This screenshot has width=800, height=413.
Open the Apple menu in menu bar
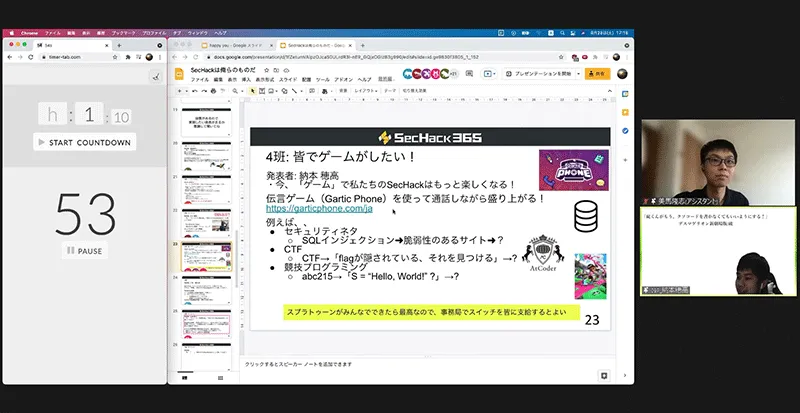(12, 33)
